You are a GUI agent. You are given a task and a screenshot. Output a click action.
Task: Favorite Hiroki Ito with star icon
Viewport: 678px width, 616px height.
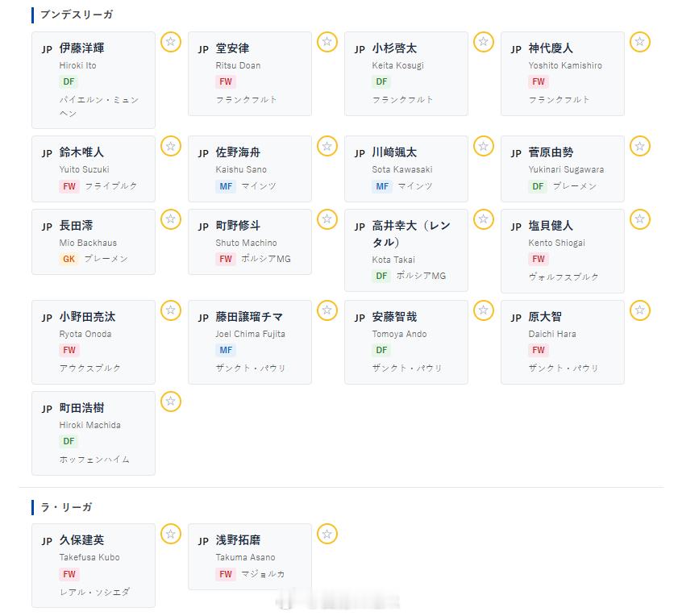(x=171, y=42)
